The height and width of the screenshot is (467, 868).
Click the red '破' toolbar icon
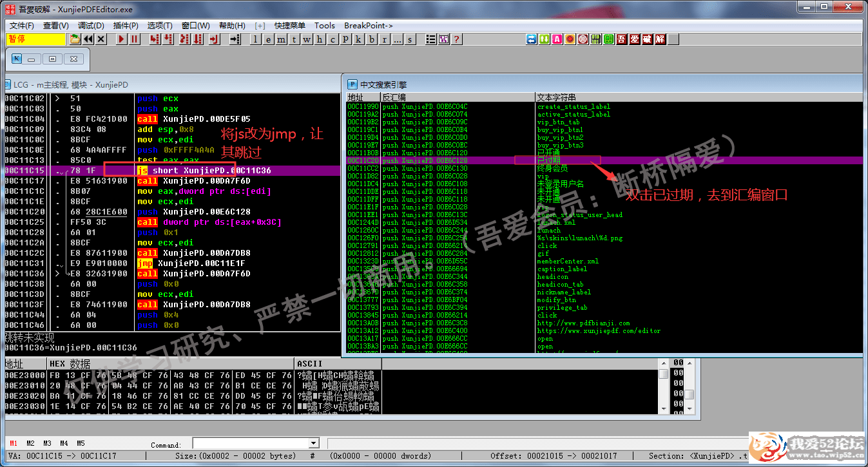[x=647, y=39]
